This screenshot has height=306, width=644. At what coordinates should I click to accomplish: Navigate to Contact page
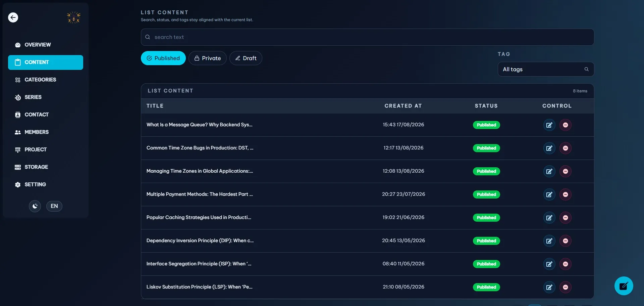(x=46, y=115)
